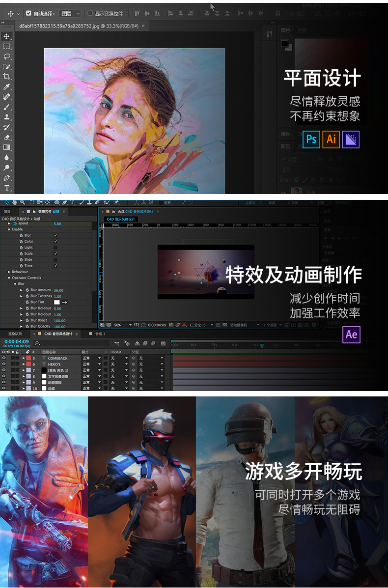This screenshot has height=588, width=388.
Task: Select the Pen tool in Photoshop
Action: (x=7, y=178)
